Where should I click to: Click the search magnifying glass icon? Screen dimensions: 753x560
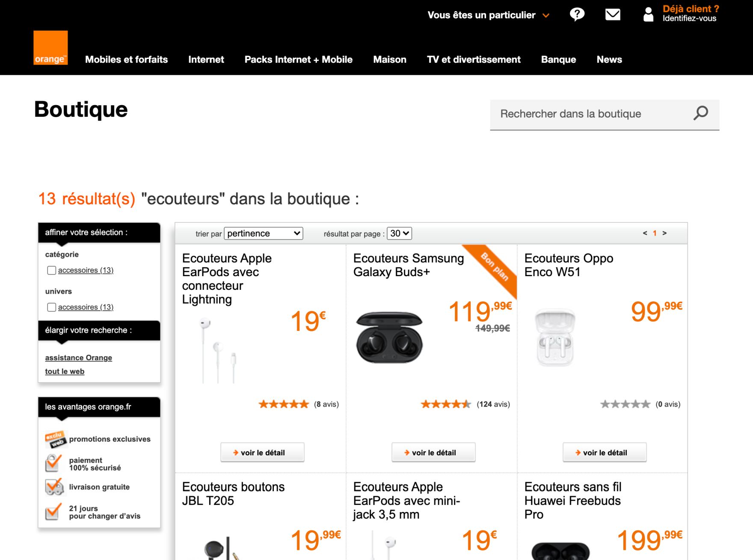click(x=700, y=113)
